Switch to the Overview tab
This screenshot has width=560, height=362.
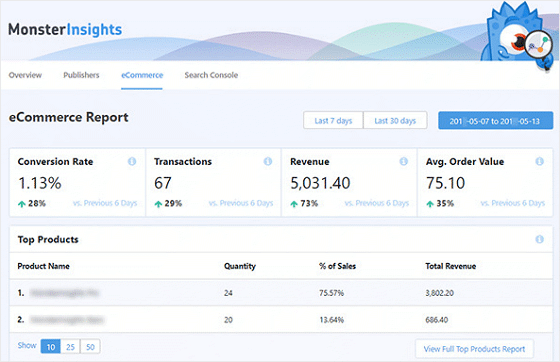click(x=25, y=75)
